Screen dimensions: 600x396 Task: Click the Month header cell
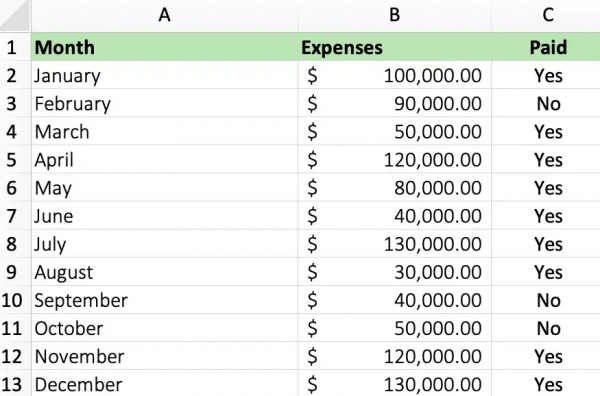pyautogui.click(x=164, y=47)
